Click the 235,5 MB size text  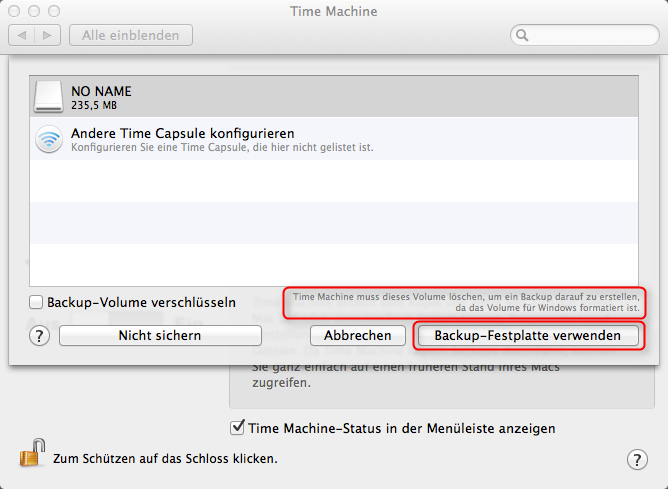tap(94, 105)
